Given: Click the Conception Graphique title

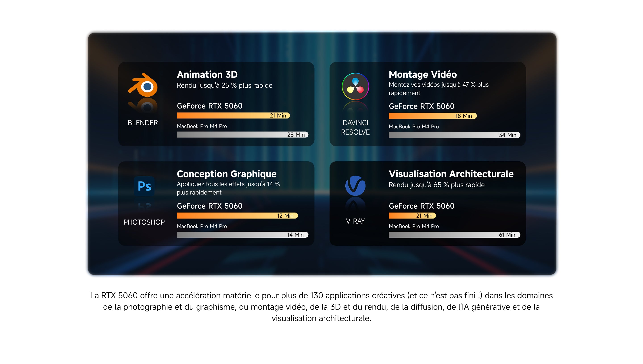Looking at the screenshot, I should click(227, 174).
